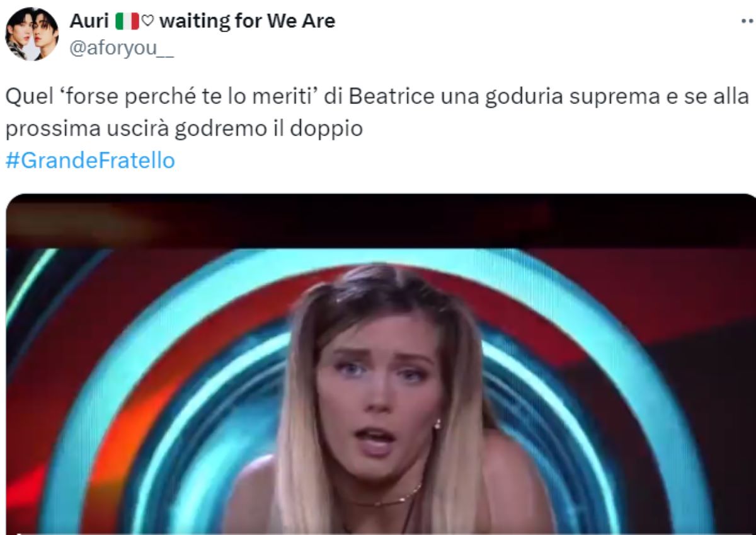Click the Italian flag emoji in name
This screenshot has width=756, height=535.
pos(127,21)
